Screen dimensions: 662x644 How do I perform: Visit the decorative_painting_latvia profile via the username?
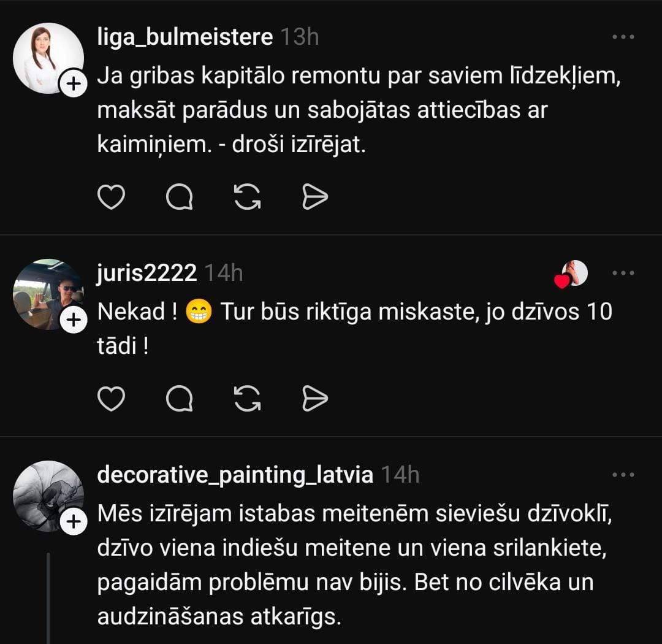click(x=235, y=475)
